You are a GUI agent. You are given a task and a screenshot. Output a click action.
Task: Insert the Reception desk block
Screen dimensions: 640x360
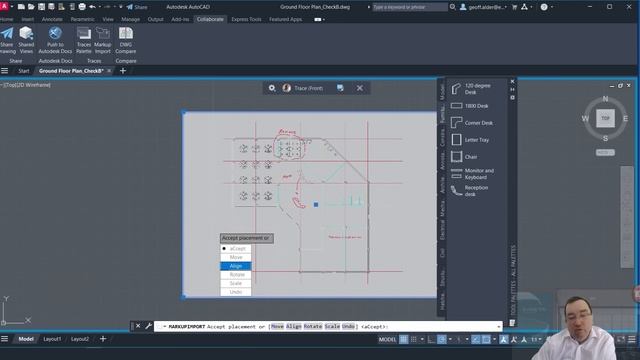point(470,191)
